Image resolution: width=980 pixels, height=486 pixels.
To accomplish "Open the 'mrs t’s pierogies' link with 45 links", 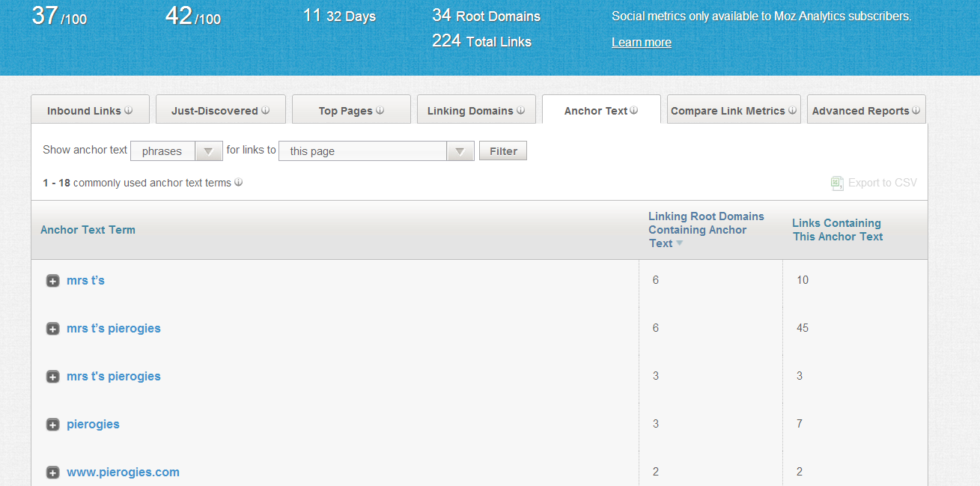I will click(x=114, y=328).
